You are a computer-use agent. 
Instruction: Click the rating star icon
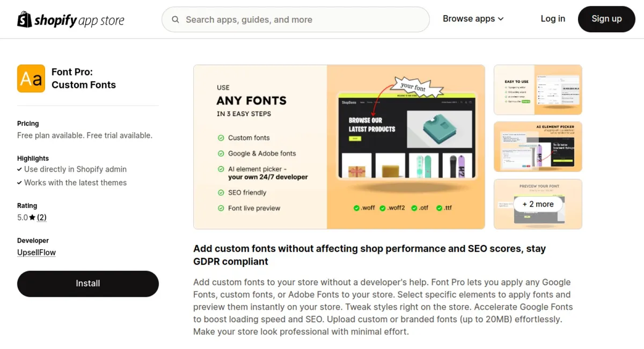(x=32, y=218)
